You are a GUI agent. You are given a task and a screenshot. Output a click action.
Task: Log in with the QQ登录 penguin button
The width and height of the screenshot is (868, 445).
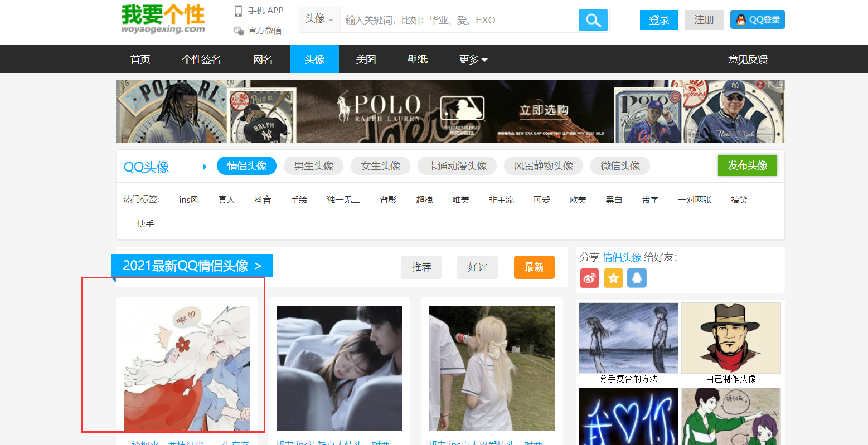tap(757, 20)
